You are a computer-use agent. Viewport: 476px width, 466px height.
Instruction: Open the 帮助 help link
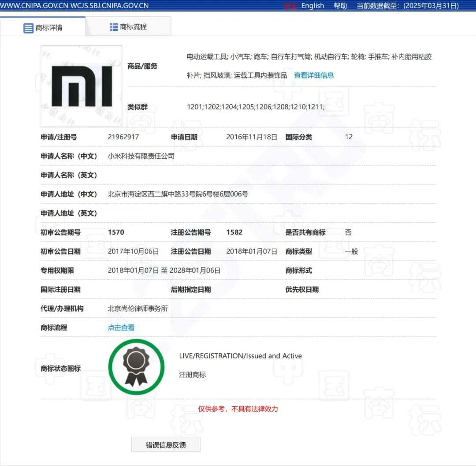point(340,6)
